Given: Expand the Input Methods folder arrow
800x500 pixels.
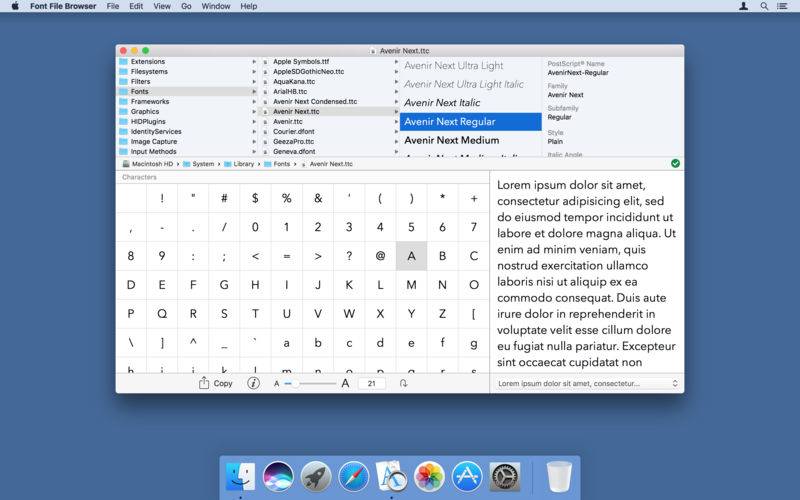Looking at the screenshot, I should (254, 152).
